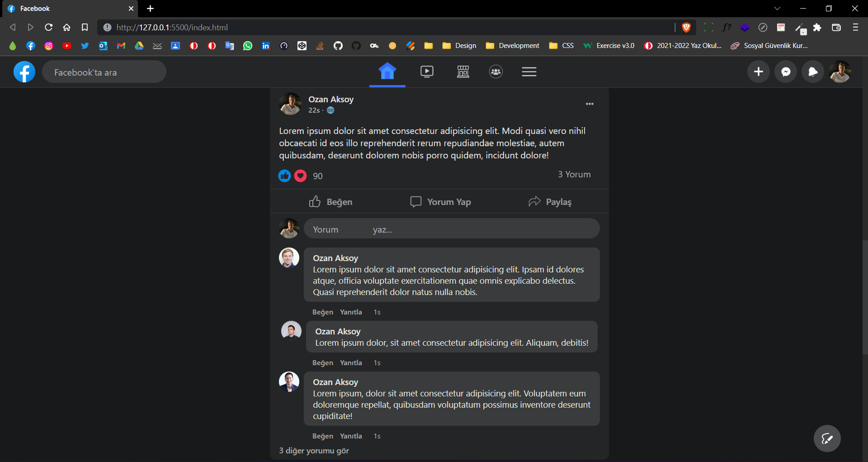
Task: Click the plus (create) icon
Action: point(759,71)
